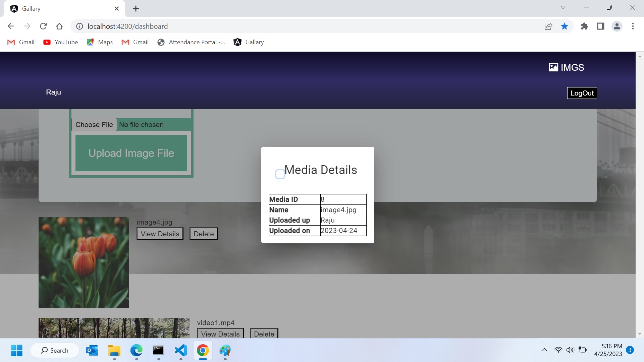The height and width of the screenshot is (362, 644).
Task: Open the Attendance Portal bookmark
Action: (191, 42)
